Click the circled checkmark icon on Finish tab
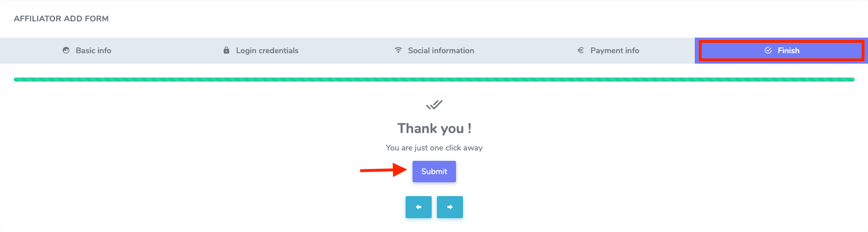Viewport: 868px width, 232px height. tap(768, 51)
